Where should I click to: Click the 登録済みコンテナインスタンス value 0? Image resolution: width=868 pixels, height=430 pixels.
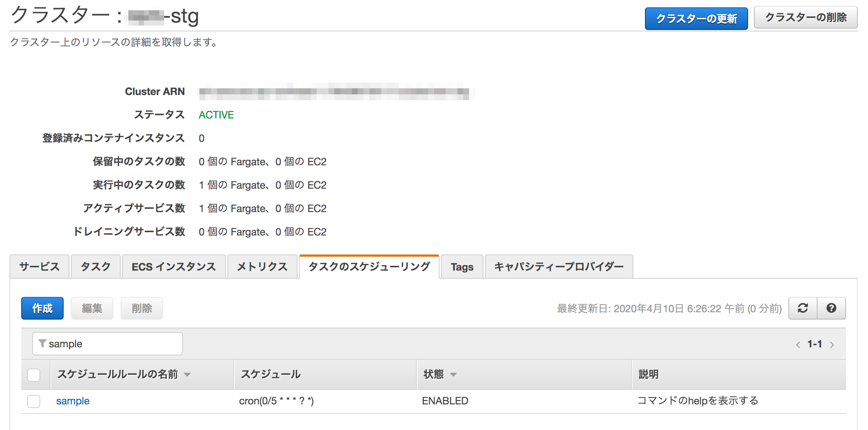[x=201, y=138]
